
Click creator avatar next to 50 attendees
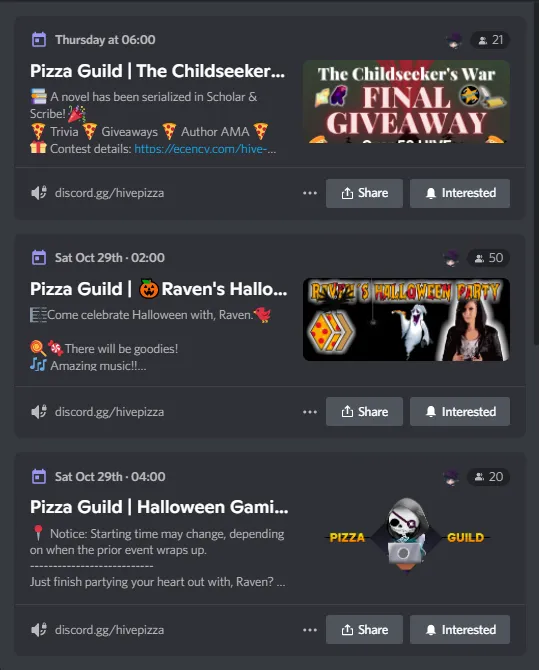pos(451,258)
